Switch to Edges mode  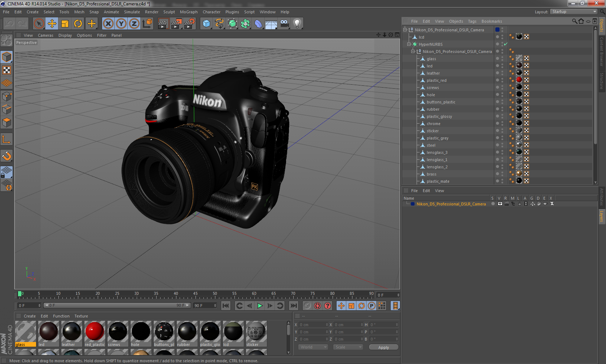coord(6,109)
